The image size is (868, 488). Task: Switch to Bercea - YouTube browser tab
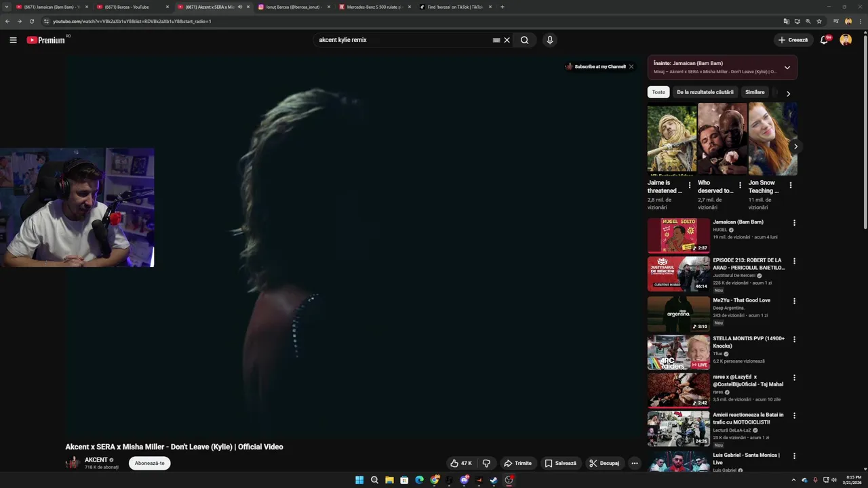click(x=133, y=7)
